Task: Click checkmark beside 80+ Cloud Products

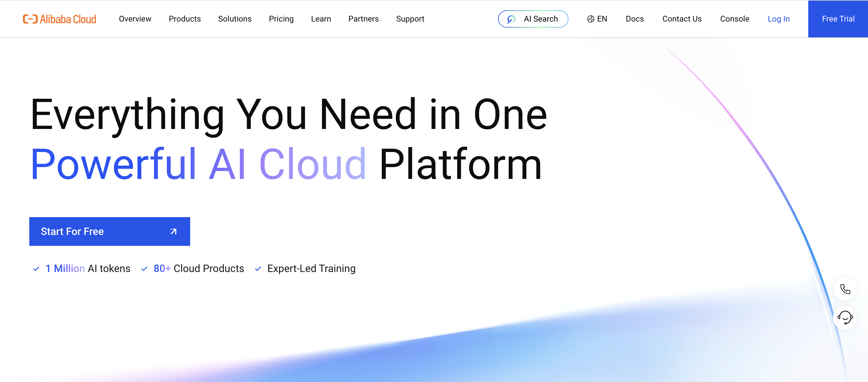Action: click(144, 269)
